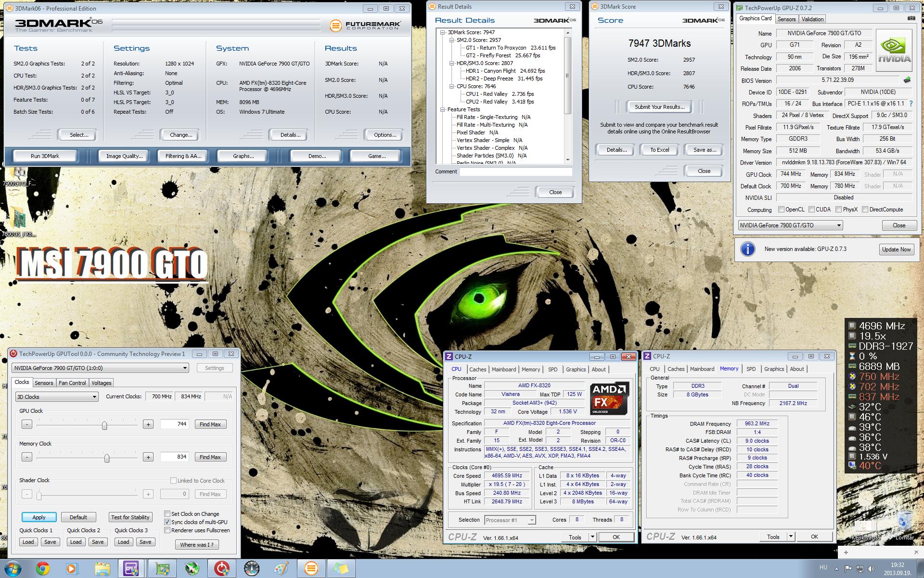Click the GPU-Z update info icon
The width and height of the screenshot is (924, 578).
click(747, 249)
